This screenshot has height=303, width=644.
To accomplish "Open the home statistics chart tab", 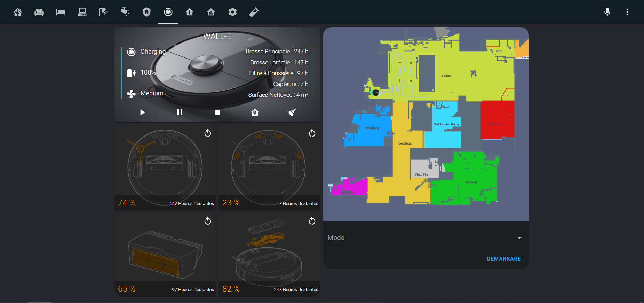I will [x=211, y=12].
